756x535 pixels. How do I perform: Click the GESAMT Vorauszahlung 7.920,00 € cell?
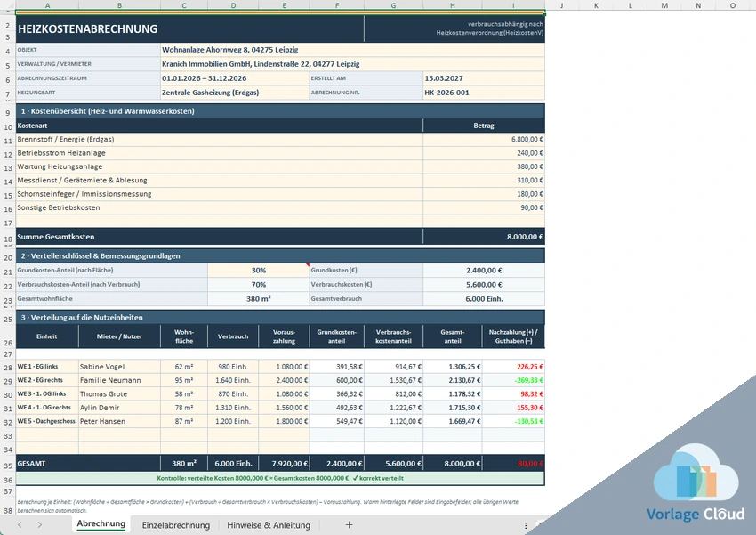click(284, 464)
